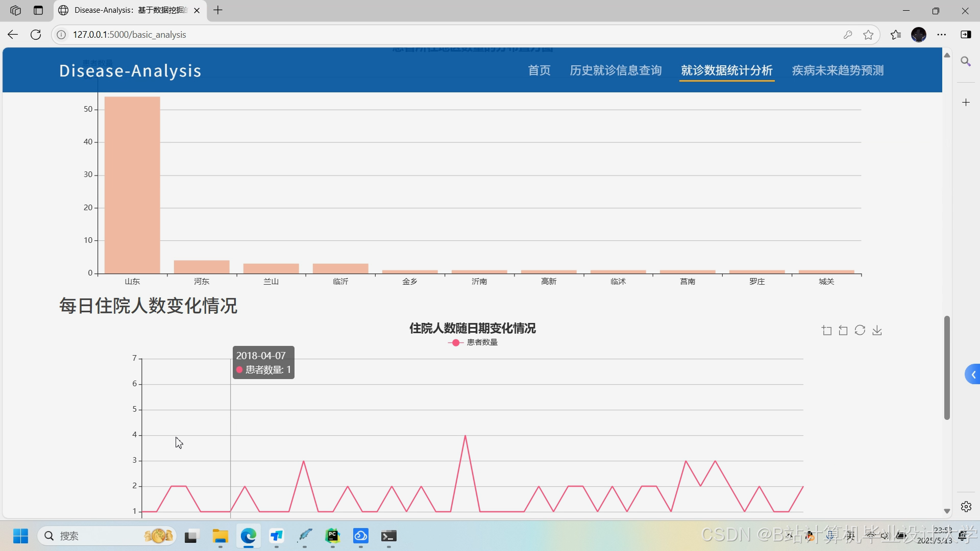
Task: Open PyCharm from the taskbar
Action: tap(333, 536)
